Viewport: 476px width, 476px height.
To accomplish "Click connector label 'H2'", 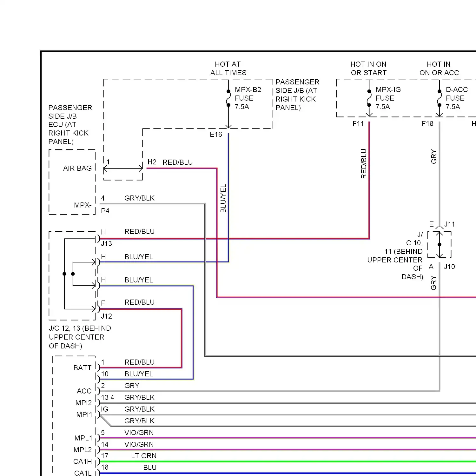I will pyautogui.click(x=152, y=162).
